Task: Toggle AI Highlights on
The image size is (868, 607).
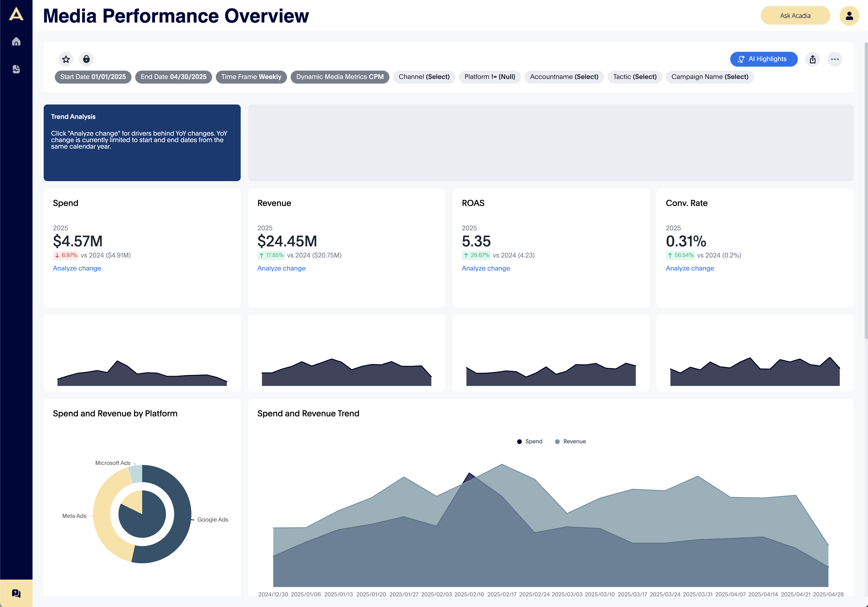Action: (764, 59)
